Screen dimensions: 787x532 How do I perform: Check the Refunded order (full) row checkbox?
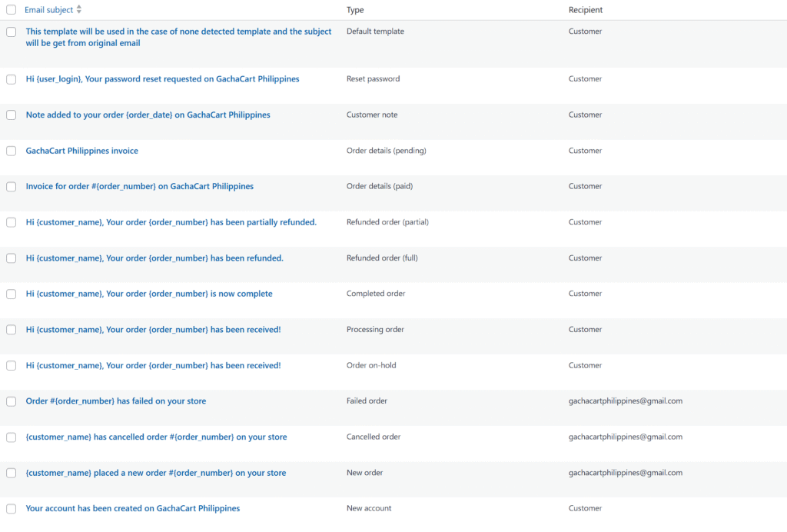point(11,258)
